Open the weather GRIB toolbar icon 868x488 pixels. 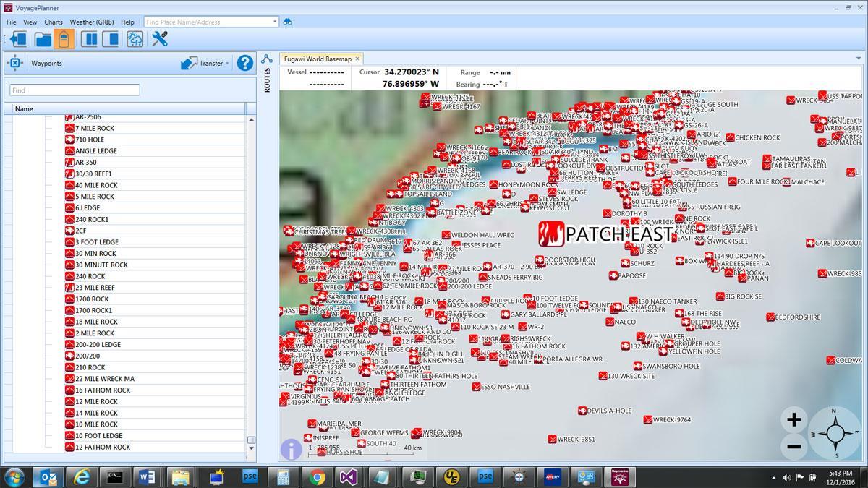(135, 39)
